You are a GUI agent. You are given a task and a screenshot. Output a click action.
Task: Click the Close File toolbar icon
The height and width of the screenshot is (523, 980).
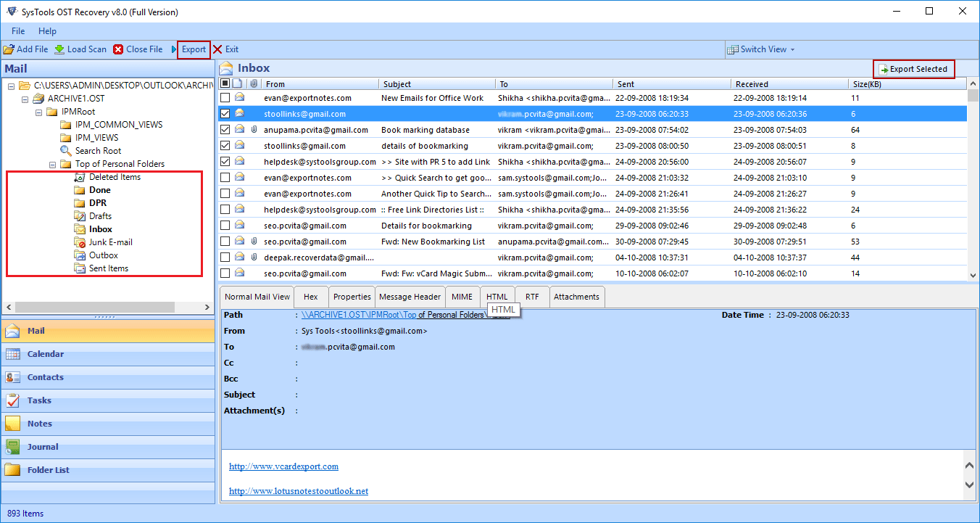pyautogui.click(x=138, y=49)
